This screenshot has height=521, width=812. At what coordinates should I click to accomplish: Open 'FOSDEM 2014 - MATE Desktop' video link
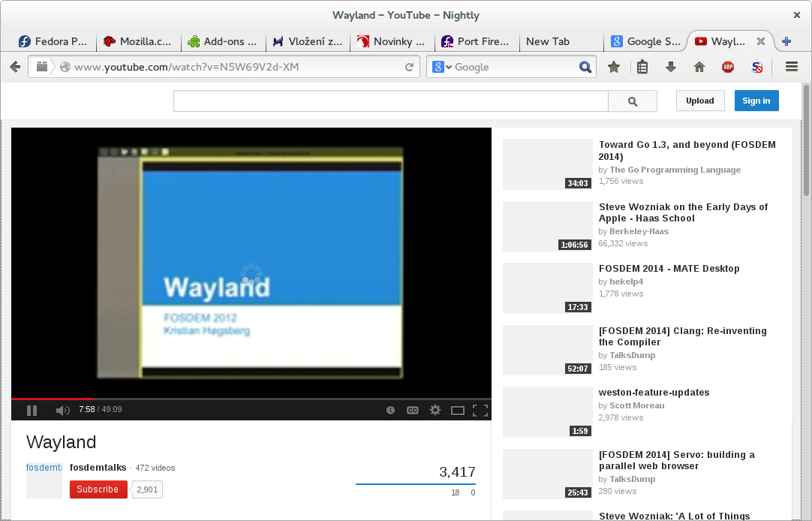pyautogui.click(x=669, y=269)
